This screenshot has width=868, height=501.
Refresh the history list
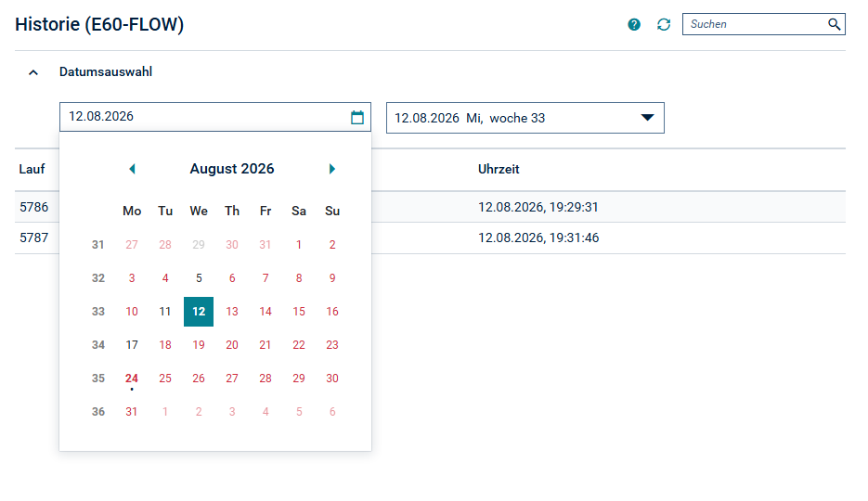pyautogui.click(x=664, y=24)
